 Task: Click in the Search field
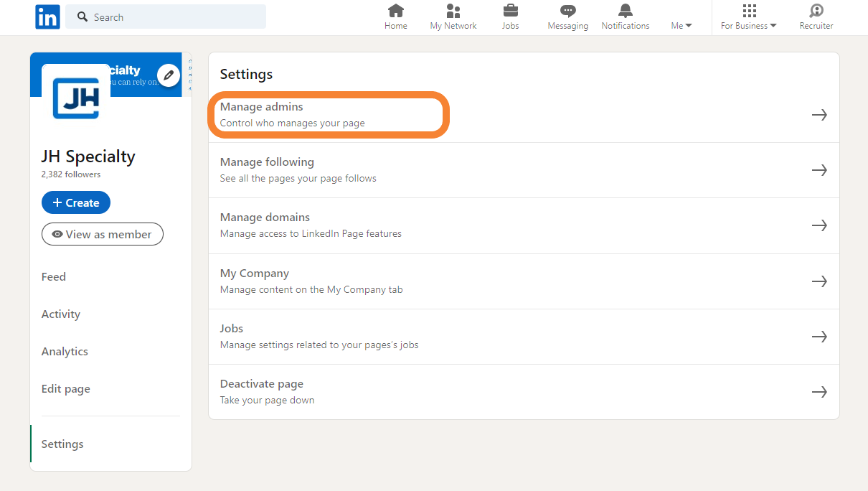click(x=166, y=17)
